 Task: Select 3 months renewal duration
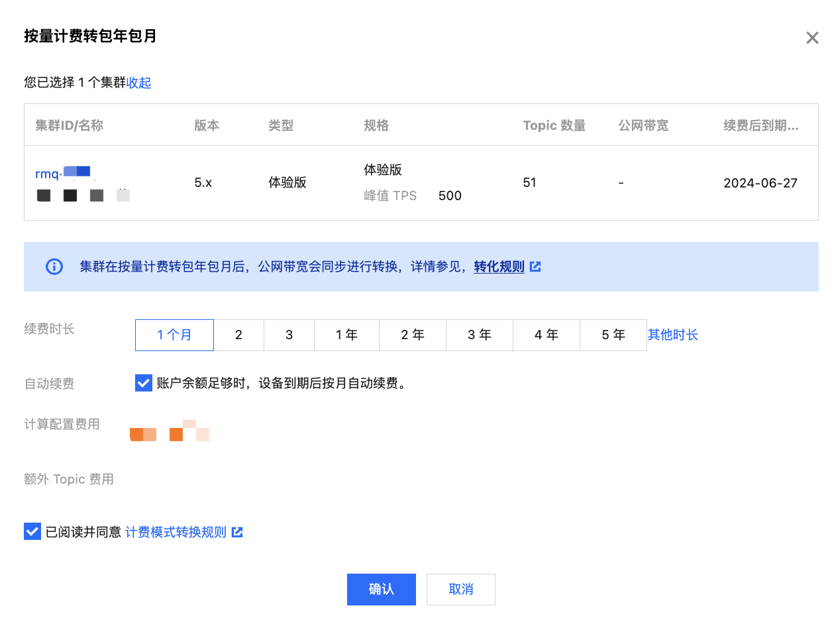click(289, 335)
